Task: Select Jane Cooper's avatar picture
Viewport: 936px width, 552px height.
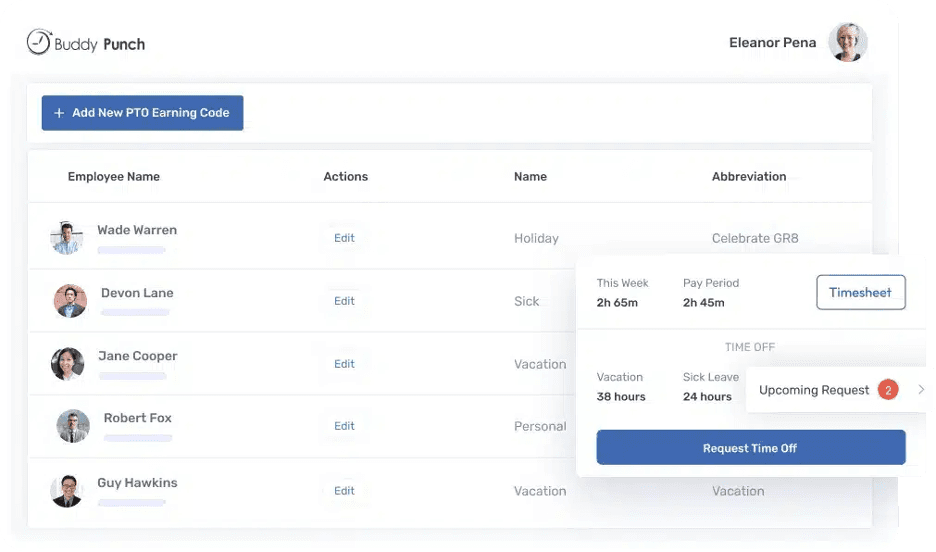Action: point(67,364)
